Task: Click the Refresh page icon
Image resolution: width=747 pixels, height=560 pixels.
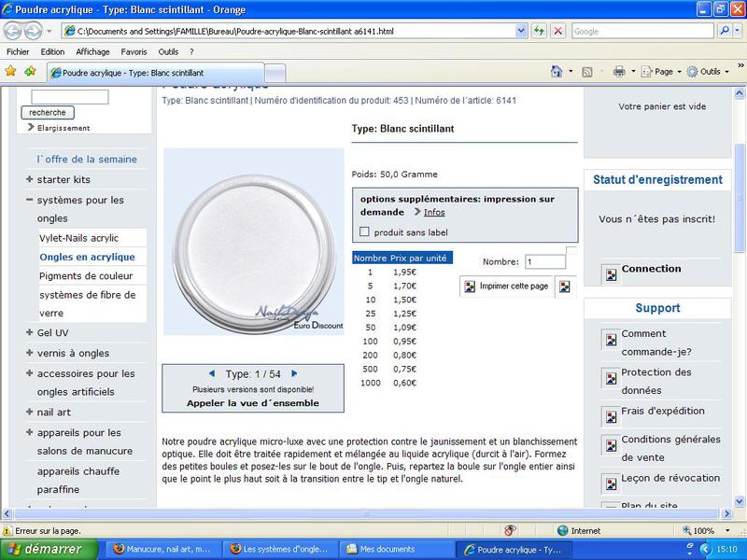Action: pos(540,31)
